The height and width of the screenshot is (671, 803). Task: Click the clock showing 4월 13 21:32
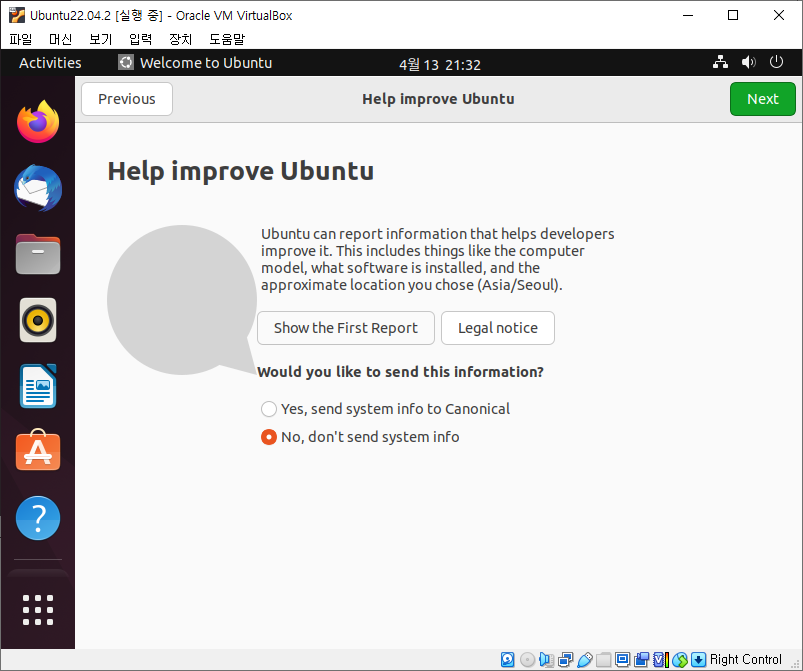[440, 65]
